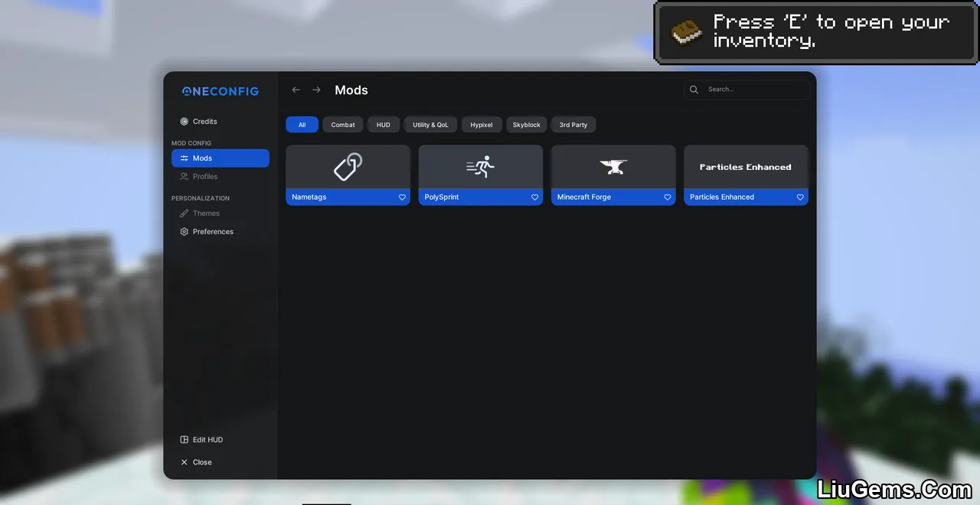Click the Nametags label bar
This screenshot has height=505, width=980.
[x=348, y=197]
